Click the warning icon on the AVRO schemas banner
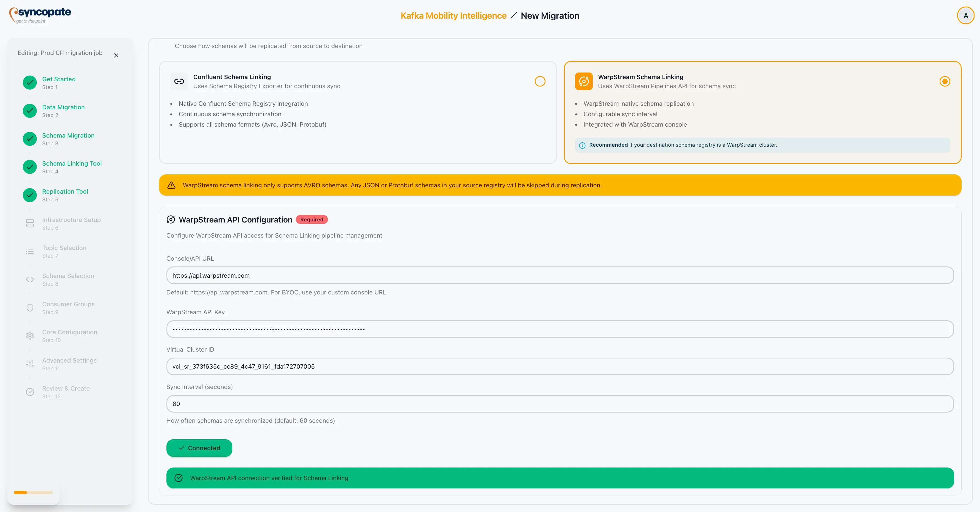The height and width of the screenshot is (512, 980). click(x=172, y=185)
